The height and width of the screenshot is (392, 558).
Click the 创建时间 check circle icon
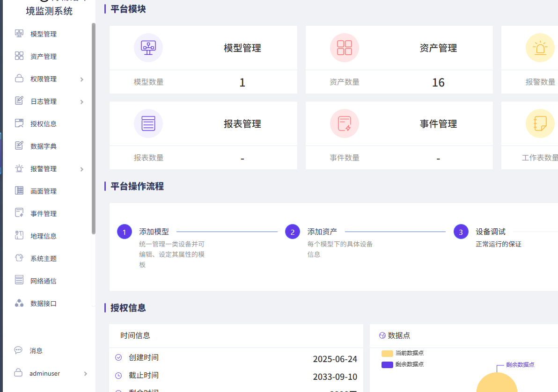(118, 357)
